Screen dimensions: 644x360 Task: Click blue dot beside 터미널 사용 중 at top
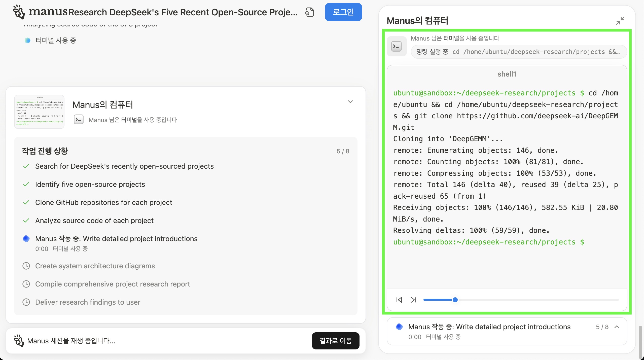click(27, 41)
